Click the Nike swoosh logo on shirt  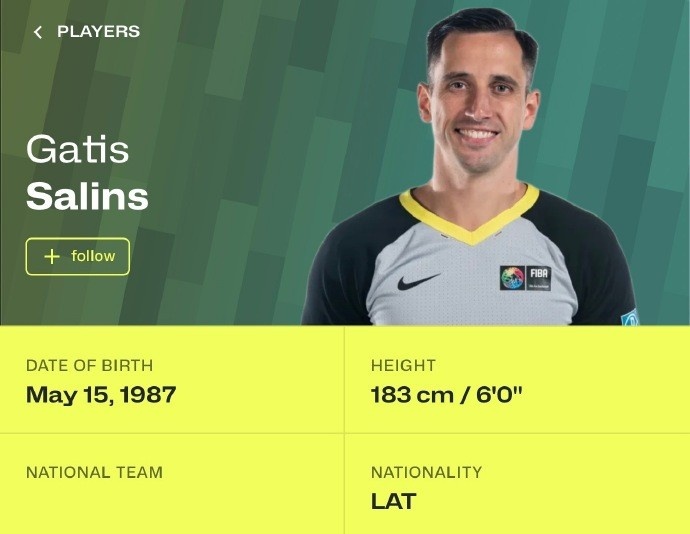pyautogui.click(x=418, y=281)
